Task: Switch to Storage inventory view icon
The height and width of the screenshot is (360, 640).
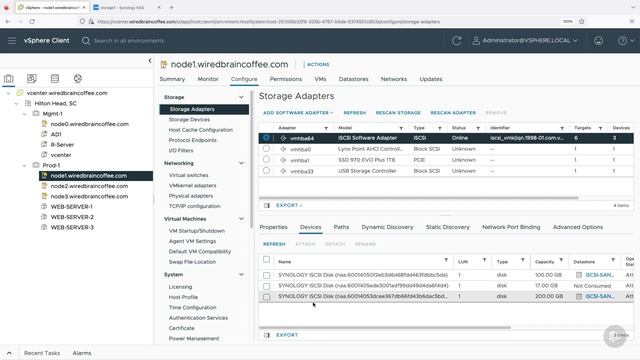Action: [55, 78]
